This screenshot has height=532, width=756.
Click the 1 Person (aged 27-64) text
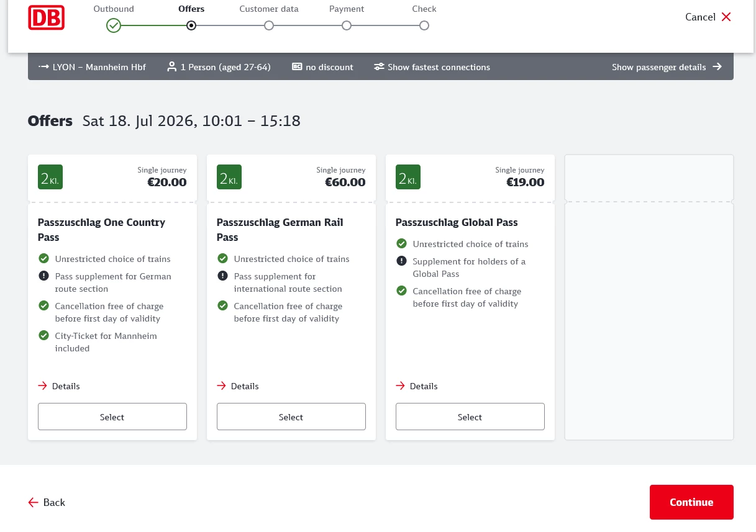225,67
